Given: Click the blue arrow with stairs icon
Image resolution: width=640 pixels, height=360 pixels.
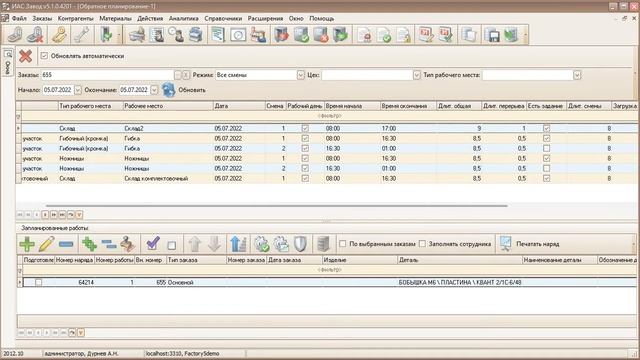Looking at the screenshot, I should point(238,244).
